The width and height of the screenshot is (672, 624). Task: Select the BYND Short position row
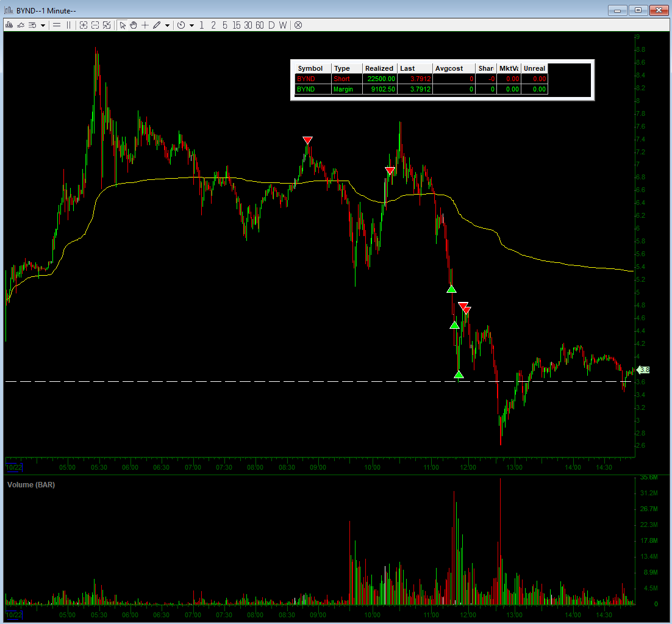(421, 79)
